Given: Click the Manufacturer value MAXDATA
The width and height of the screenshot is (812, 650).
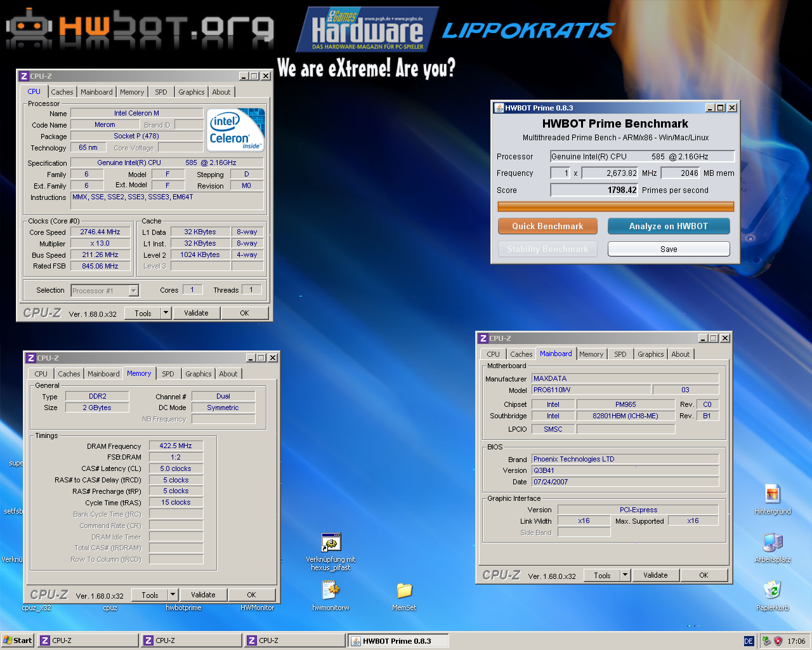Looking at the screenshot, I should point(625,378).
